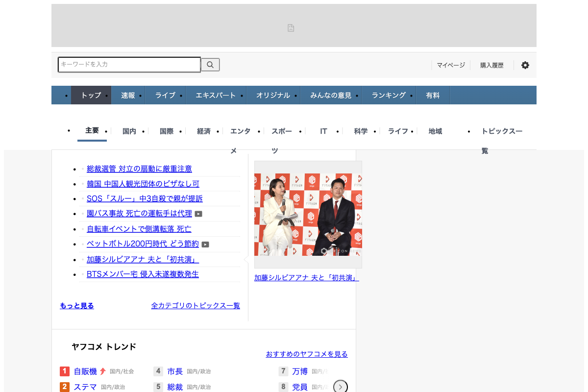Click the rank 2 badge beside ステマ
The width and height of the screenshot is (588, 392).
point(65,387)
